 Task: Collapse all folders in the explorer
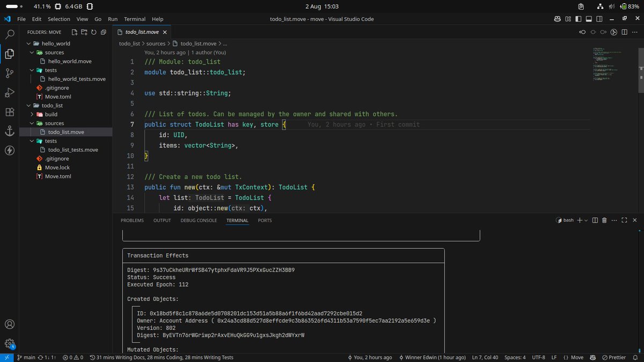click(x=103, y=32)
